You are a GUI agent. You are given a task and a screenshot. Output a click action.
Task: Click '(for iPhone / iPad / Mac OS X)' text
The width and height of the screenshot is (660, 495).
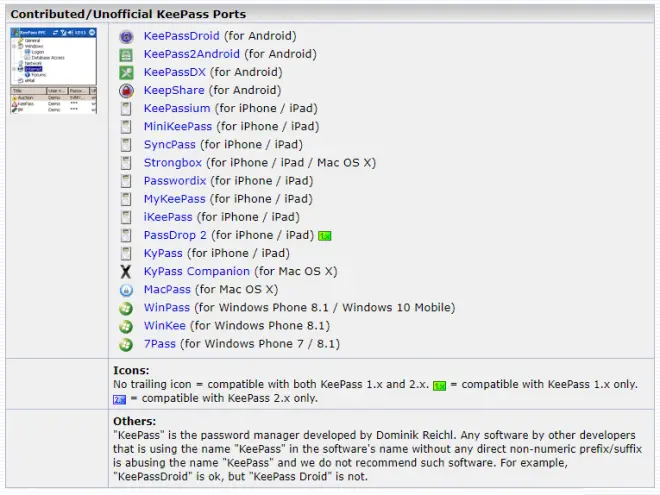point(291,162)
